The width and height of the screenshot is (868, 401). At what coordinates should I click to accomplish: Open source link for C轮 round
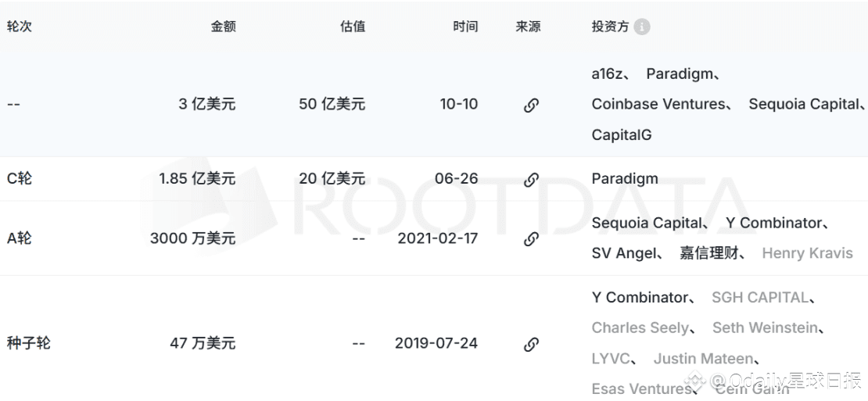(531, 179)
